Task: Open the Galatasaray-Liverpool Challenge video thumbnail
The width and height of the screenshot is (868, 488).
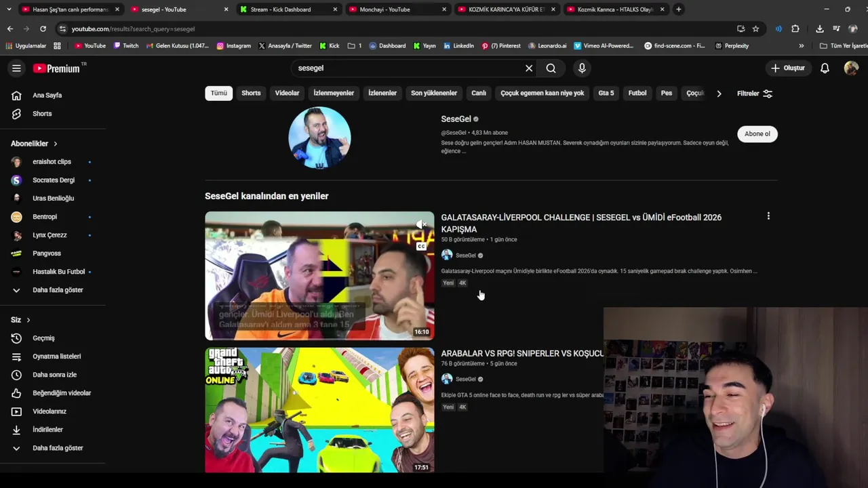Action: click(319, 276)
